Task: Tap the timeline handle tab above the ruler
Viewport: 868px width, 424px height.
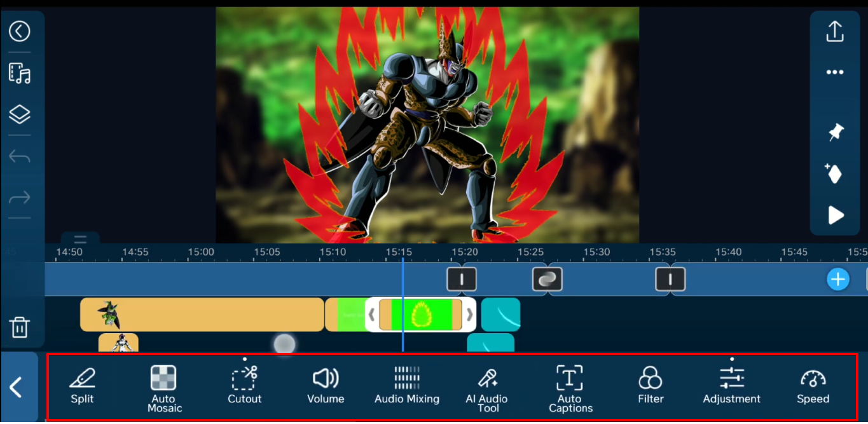Action: pos(80,239)
